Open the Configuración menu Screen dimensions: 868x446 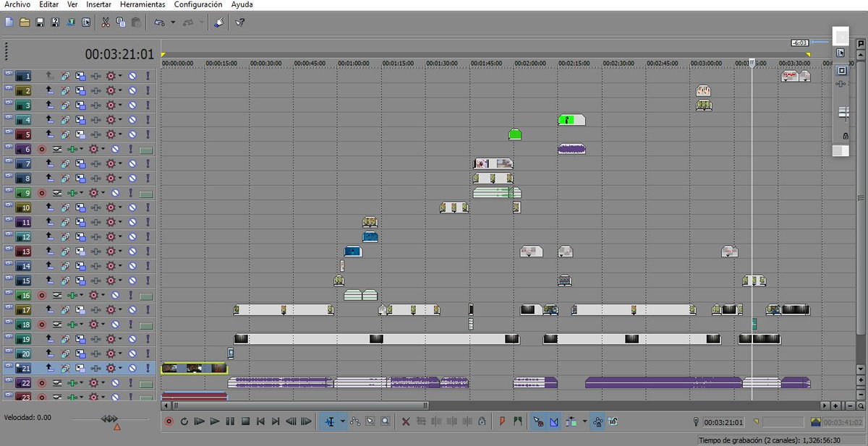[197, 4]
